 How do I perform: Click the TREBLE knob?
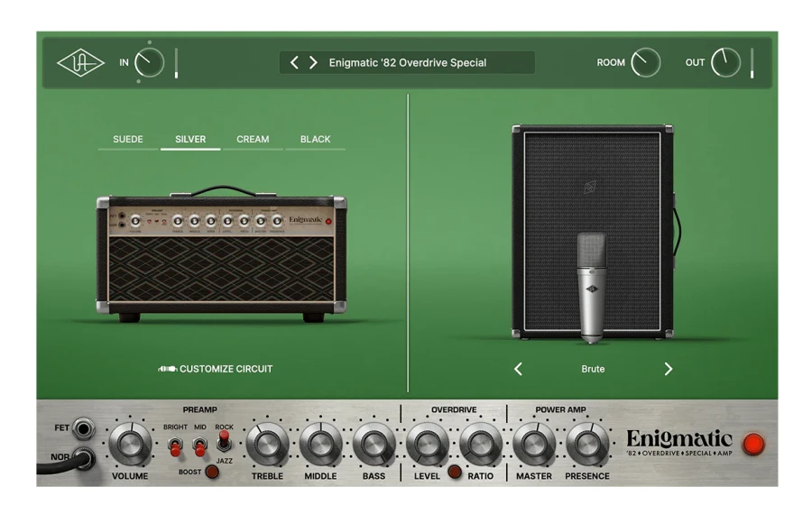pos(267,444)
